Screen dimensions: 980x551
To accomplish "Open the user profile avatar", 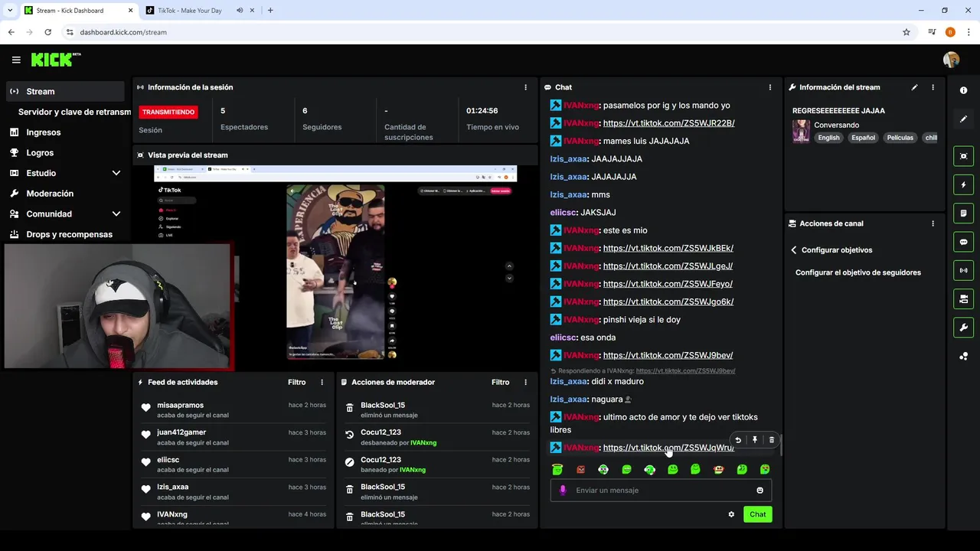I will 951,60.
